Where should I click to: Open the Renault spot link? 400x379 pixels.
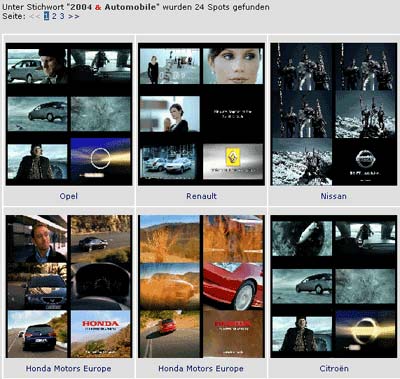[x=201, y=196]
